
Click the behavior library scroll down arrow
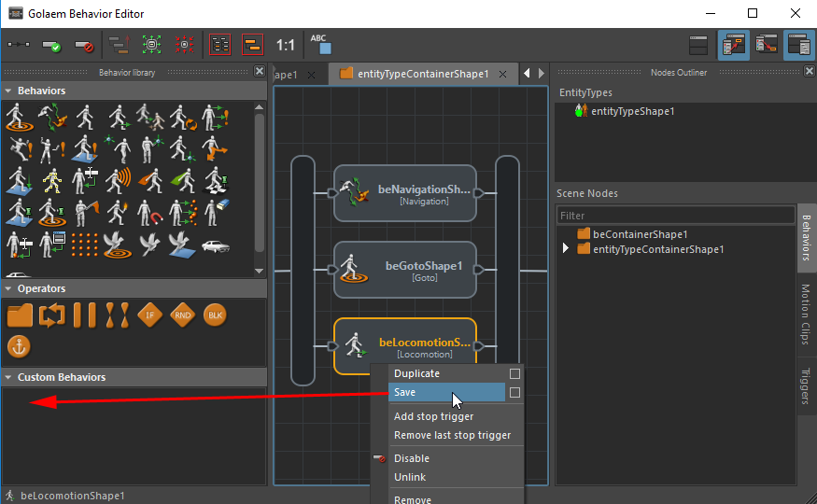coord(259,272)
